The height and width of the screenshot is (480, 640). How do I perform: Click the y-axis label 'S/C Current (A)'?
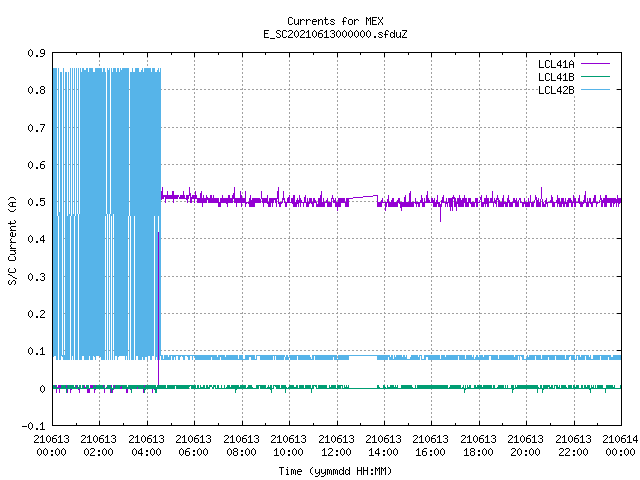tap(12, 240)
